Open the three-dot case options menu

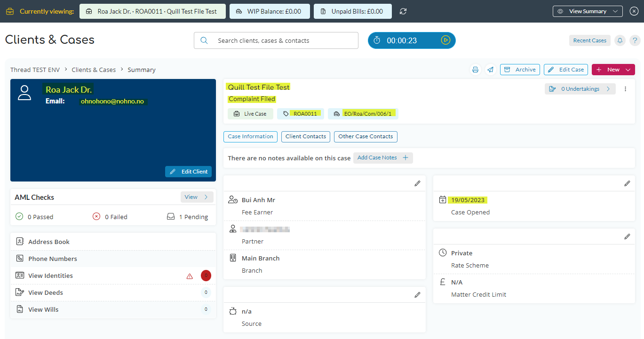coord(625,89)
